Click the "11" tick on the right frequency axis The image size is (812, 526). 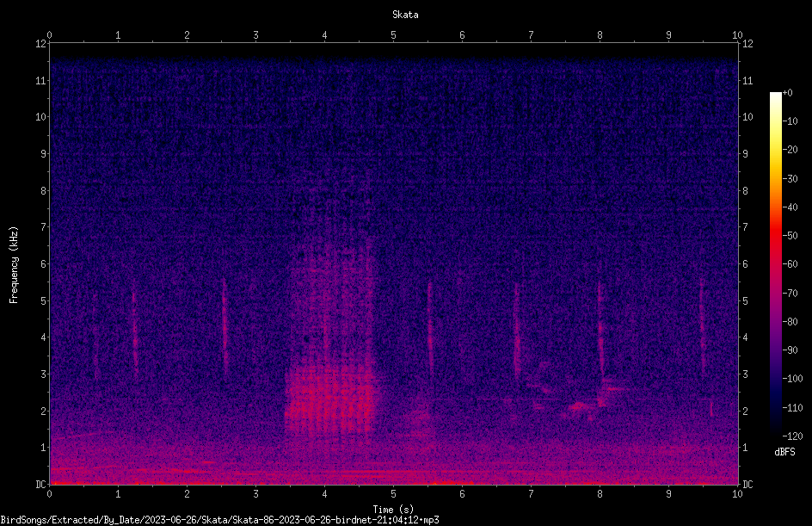[x=747, y=80]
